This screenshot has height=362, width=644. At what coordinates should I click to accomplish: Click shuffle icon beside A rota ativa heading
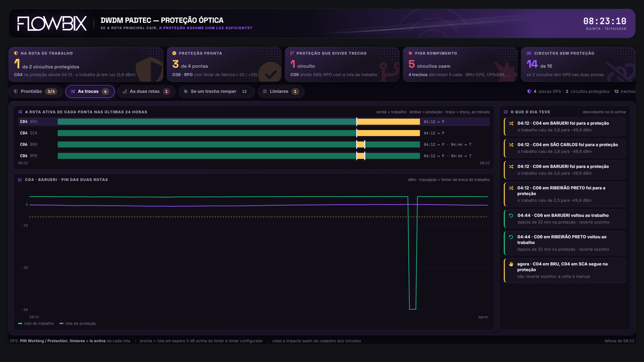tap(20, 112)
